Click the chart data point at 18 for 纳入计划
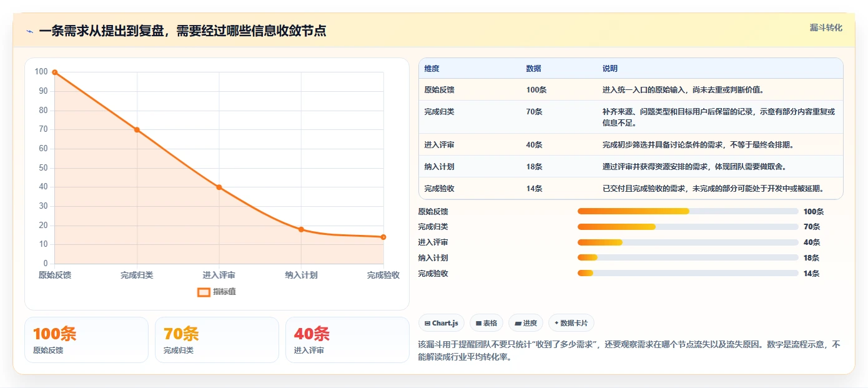 pyautogui.click(x=301, y=229)
